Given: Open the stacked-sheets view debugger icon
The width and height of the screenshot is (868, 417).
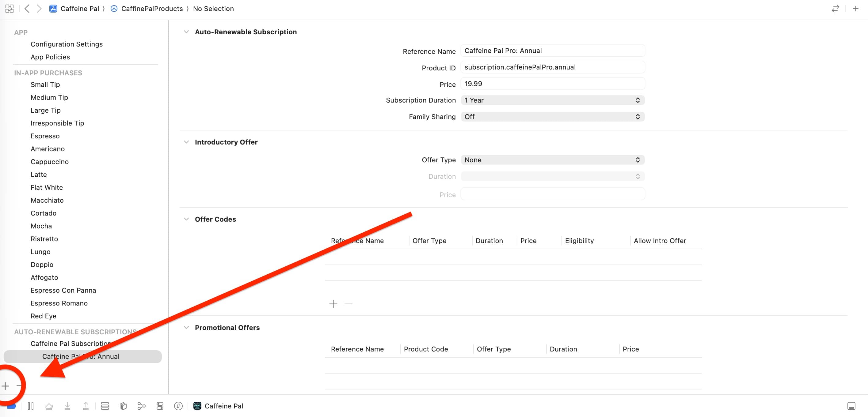Looking at the screenshot, I should coord(123,406).
